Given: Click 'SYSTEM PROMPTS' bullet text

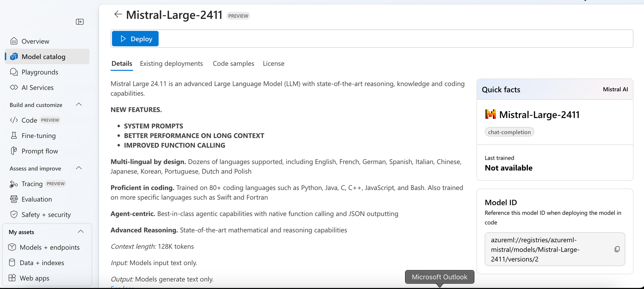Looking at the screenshot, I should pyautogui.click(x=154, y=126).
